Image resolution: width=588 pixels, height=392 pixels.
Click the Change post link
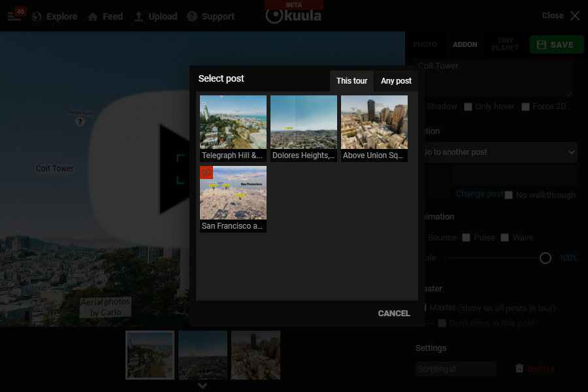pyautogui.click(x=480, y=194)
